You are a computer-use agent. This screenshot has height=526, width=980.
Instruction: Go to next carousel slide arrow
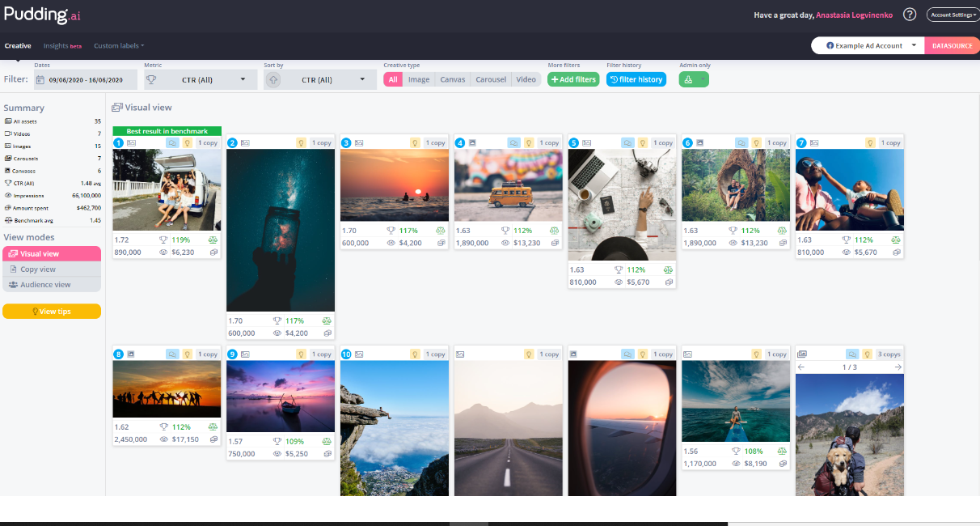pyautogui.click(x=898, y=367)
